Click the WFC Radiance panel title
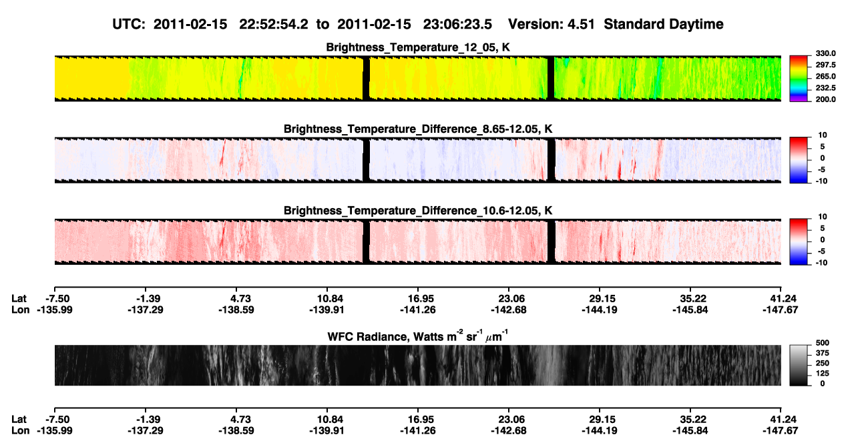The height and width of the screenshot is (445, 868). pyautogui.click(x=418, y=336)
